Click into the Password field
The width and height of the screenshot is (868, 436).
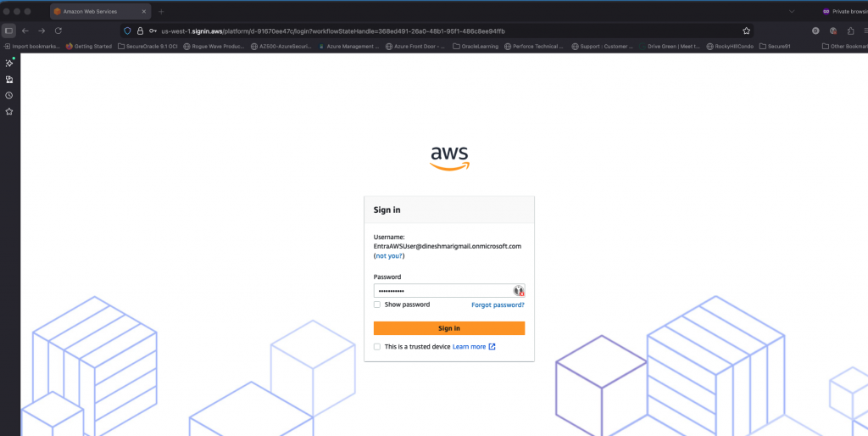pyautogui.click(x=449, y=291)
